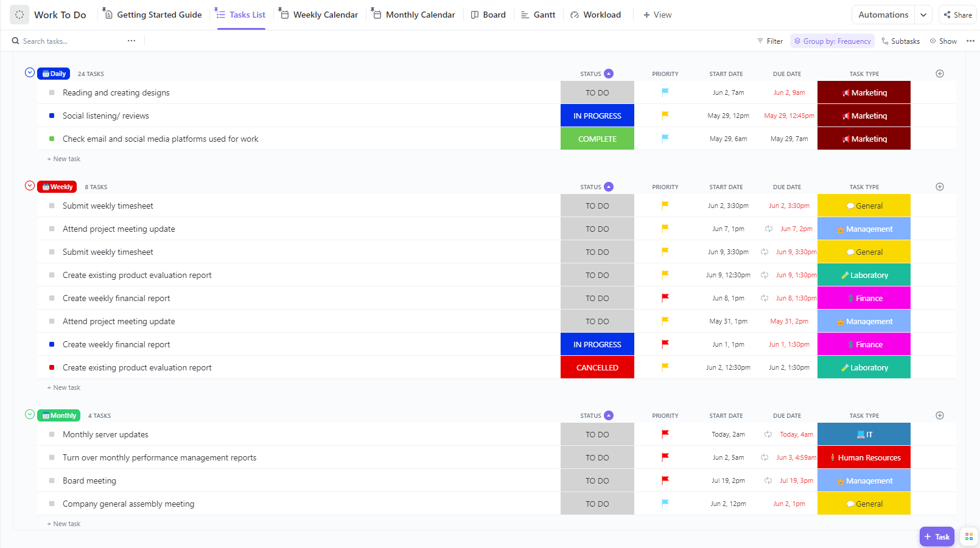Open the Gantt view tab

[x=538, y=15]
